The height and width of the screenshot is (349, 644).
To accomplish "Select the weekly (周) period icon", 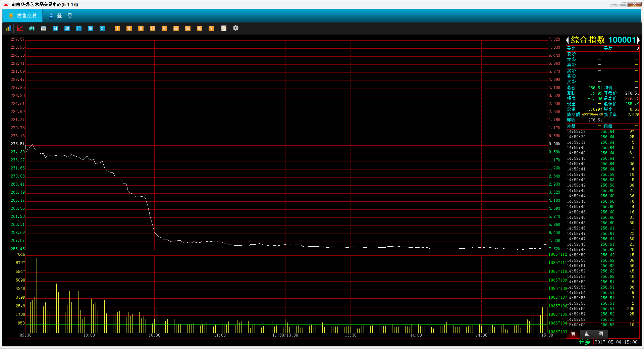I will pyautogui.click(x=67, y=29).
